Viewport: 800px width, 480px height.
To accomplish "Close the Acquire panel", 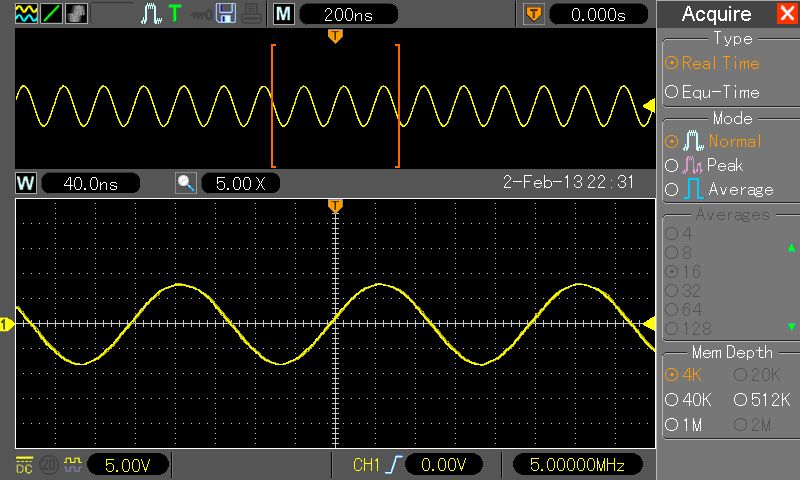I will click(786, 13).
